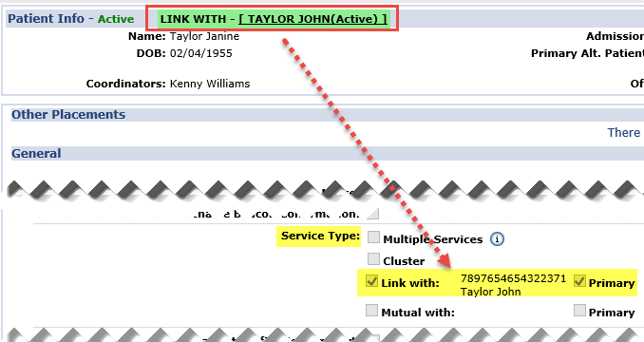644x342 pixels.
Task: Untick the Link with checkbox
Action: pos(371,281)
